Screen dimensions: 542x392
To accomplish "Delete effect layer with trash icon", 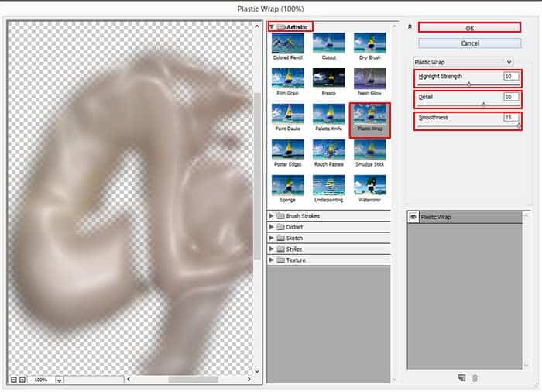I will (475, 377).
